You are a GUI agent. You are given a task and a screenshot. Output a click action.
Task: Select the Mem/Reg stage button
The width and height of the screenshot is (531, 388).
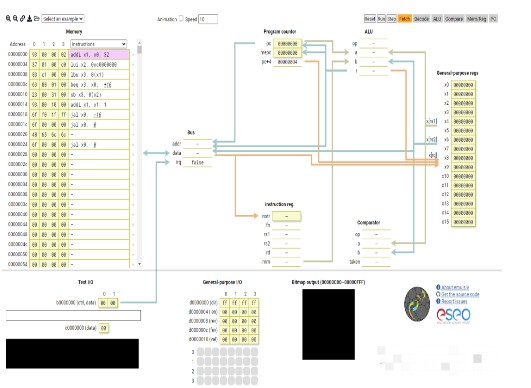coord(476,19)
